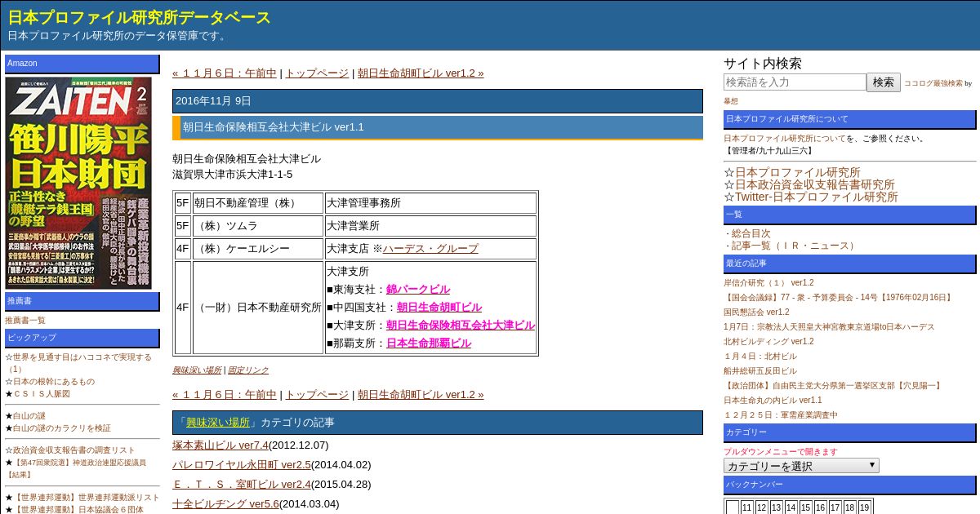Image resolution: width=980 pixels, height=514 pixels.
Task: Click the site title 日本プロファイル研究所データベース
Action: coord(139,17)
